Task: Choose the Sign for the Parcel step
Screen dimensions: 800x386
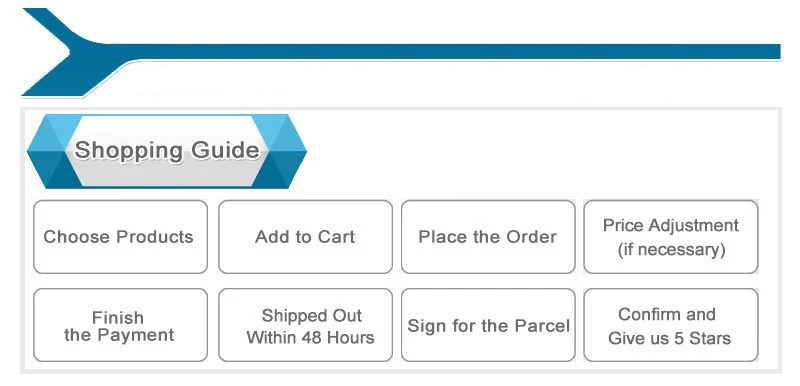Action: (488, 325)
